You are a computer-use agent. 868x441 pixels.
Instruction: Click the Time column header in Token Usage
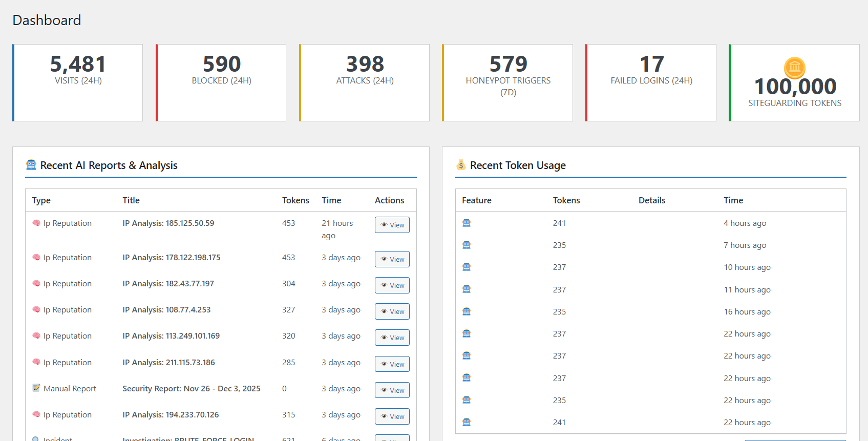(733, 200)
